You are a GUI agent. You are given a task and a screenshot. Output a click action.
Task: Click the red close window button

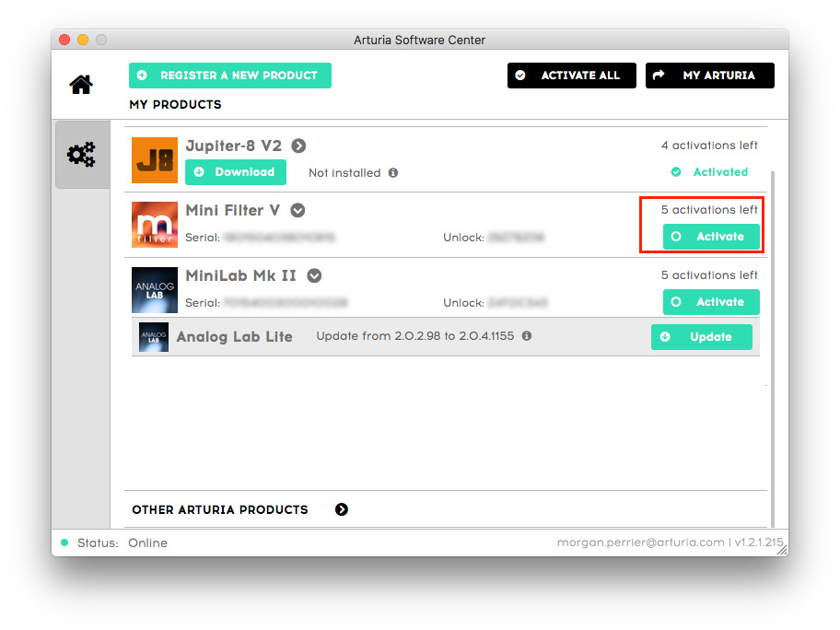(64, 40)
